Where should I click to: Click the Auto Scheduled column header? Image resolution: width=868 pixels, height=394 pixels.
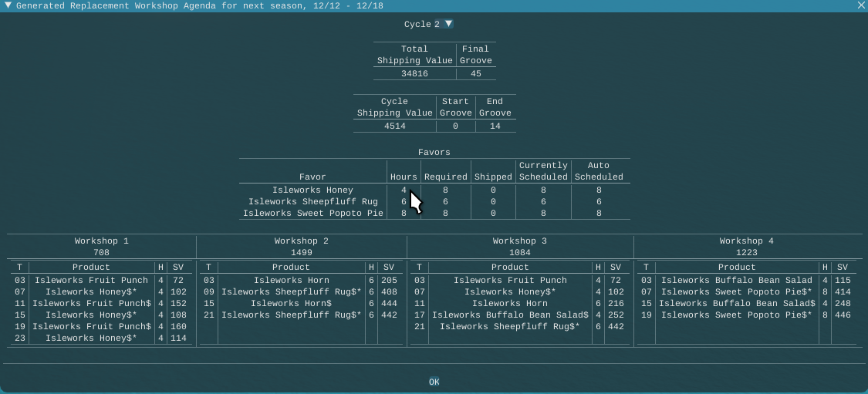click(x=599, y=171)
